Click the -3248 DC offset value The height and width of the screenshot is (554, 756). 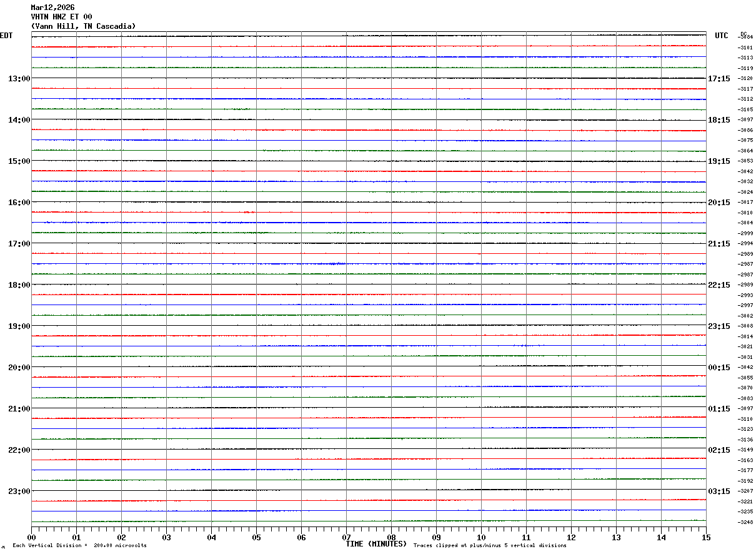point(745,522)
